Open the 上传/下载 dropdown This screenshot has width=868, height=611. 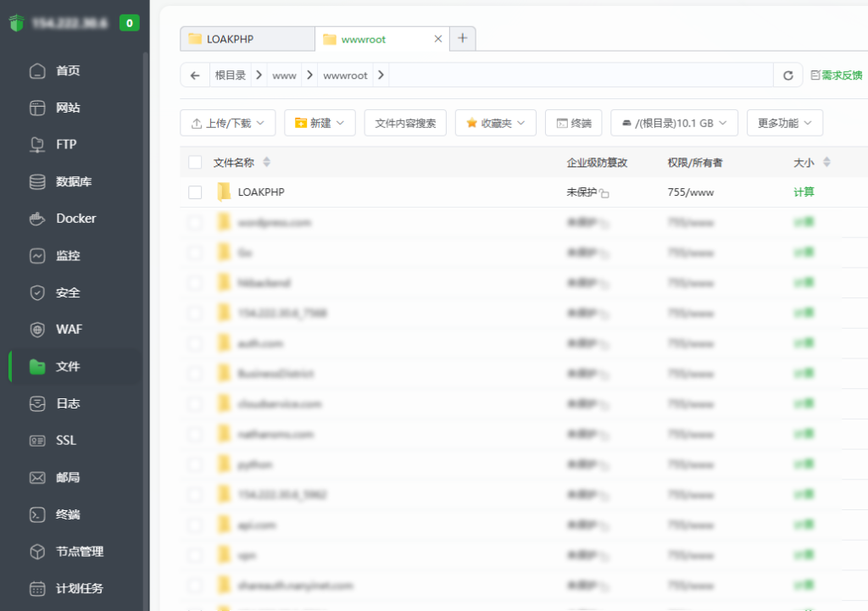tap(227, 123)
